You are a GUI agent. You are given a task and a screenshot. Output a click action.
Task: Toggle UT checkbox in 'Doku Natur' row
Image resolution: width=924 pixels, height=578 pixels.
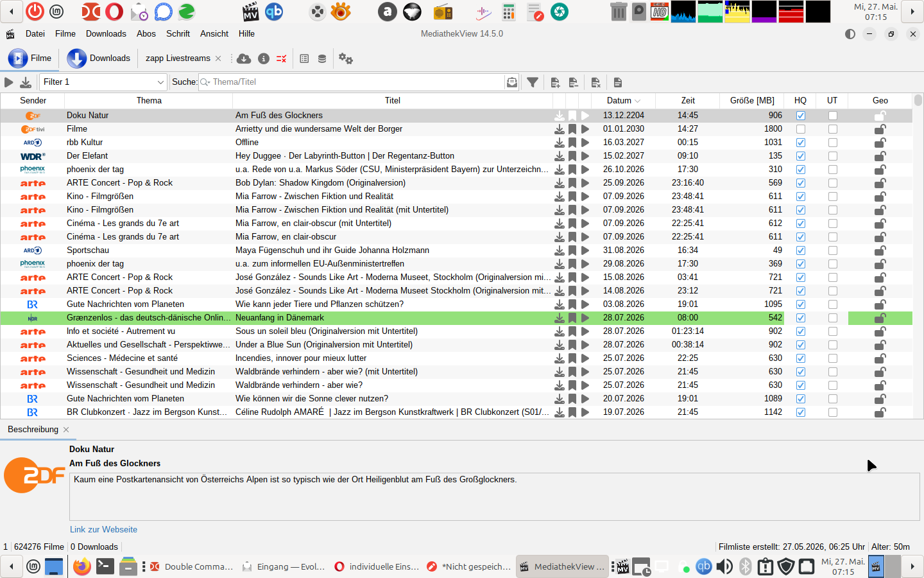pos(833,116)
